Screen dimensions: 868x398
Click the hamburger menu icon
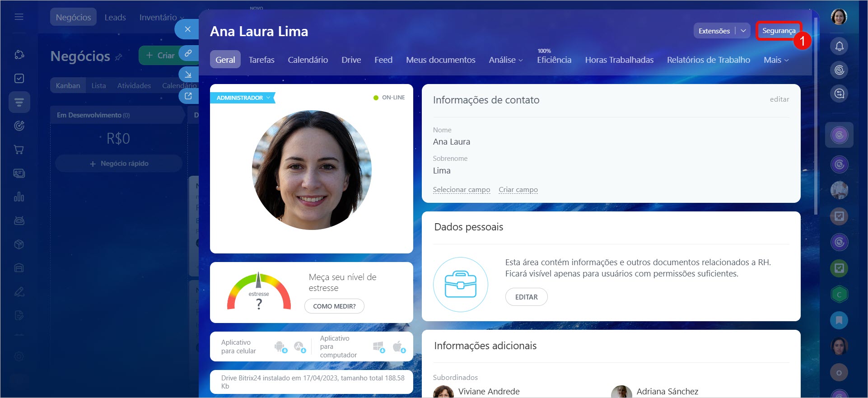click(19, 17)
